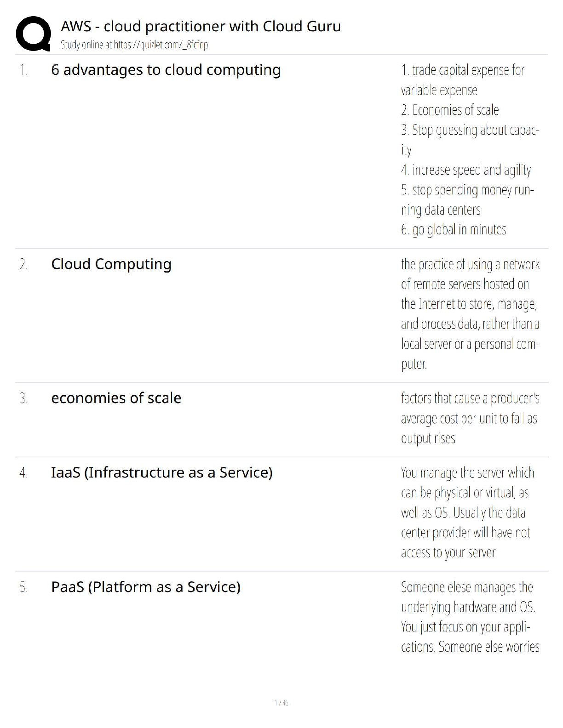Viewport: 563px width, 728px height.
Task: Click the row number 5 label
Action: (23, 587)
